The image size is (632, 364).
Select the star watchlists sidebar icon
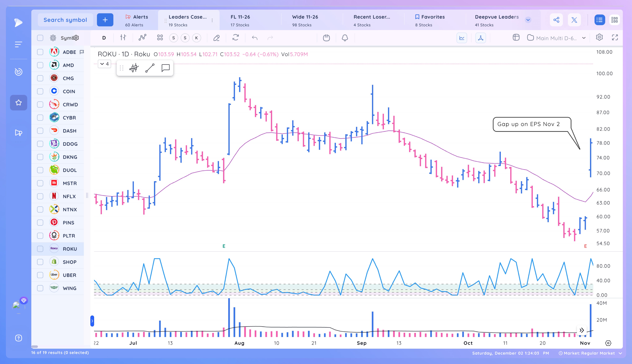(18, 102)
